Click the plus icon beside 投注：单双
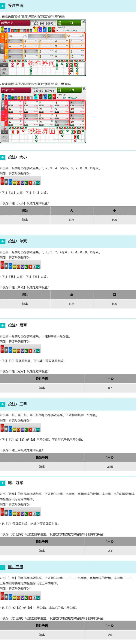This screenshot has width=136, height=644. (x=3, y=241)
